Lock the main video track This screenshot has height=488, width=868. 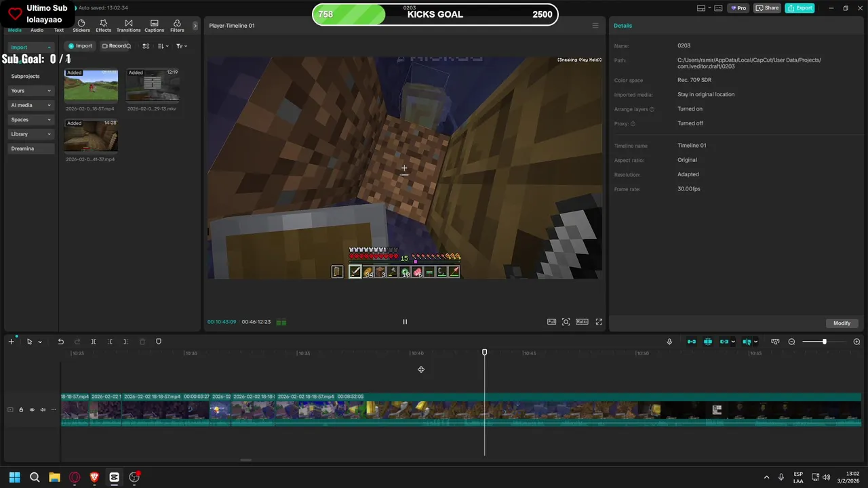[21, 409]
